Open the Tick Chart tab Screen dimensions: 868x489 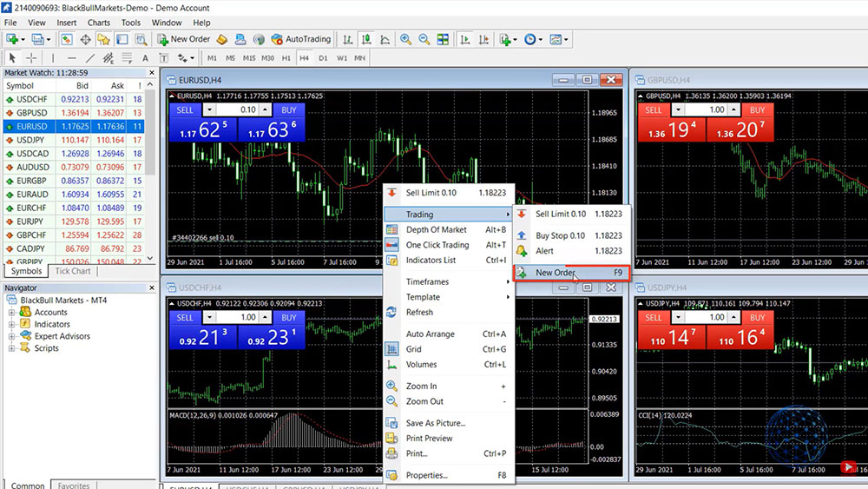73,271
